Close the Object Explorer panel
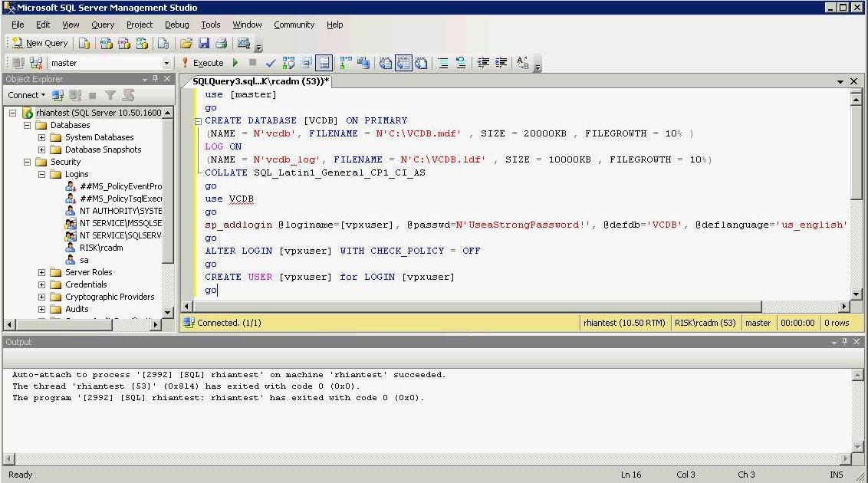This screenshot has height=483, width=868. coord(167,79)
